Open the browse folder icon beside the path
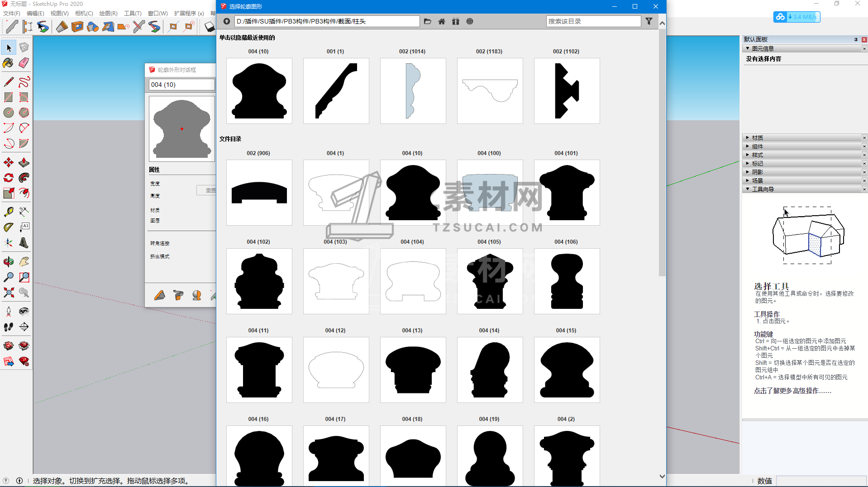Image resolution: width=868 pixels, height=487 pixels. (x=427, y=21)
